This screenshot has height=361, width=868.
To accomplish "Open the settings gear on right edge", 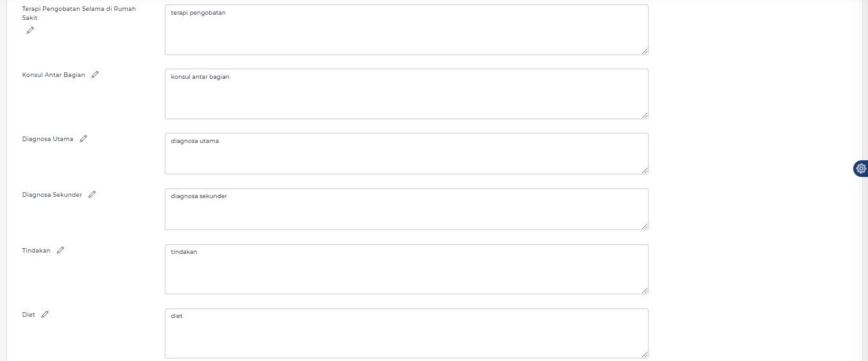I will (861, 169).
